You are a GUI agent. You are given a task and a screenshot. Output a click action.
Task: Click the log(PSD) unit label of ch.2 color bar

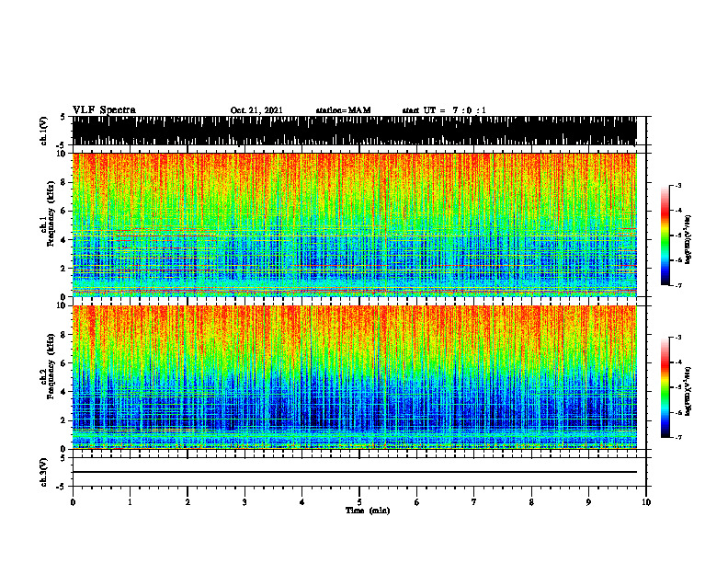point(689,392)
